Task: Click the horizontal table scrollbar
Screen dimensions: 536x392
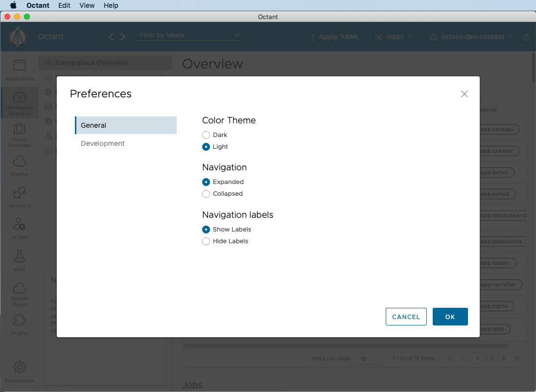Action: click(346, 346)
